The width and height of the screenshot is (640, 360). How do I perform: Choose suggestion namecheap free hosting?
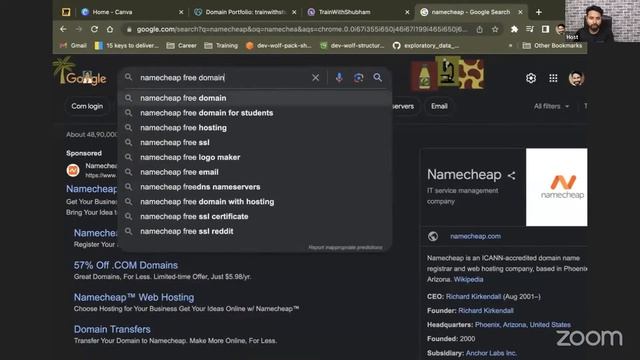coord(255,128)
